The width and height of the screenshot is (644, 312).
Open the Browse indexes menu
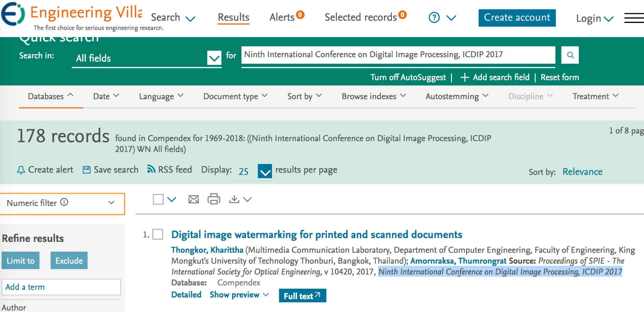pyautogui.click(x=374, y=96)
